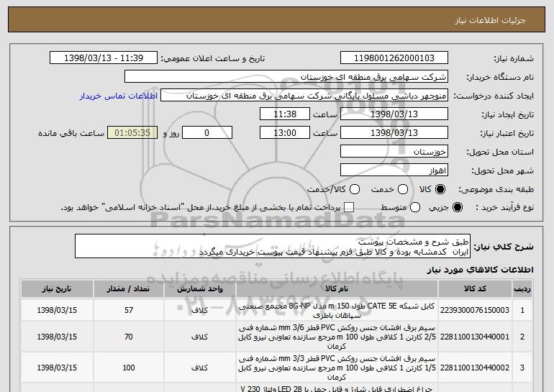This screenshot has width=554, height=392.
Task: Select the خدمت radio button
Action: 403,190
